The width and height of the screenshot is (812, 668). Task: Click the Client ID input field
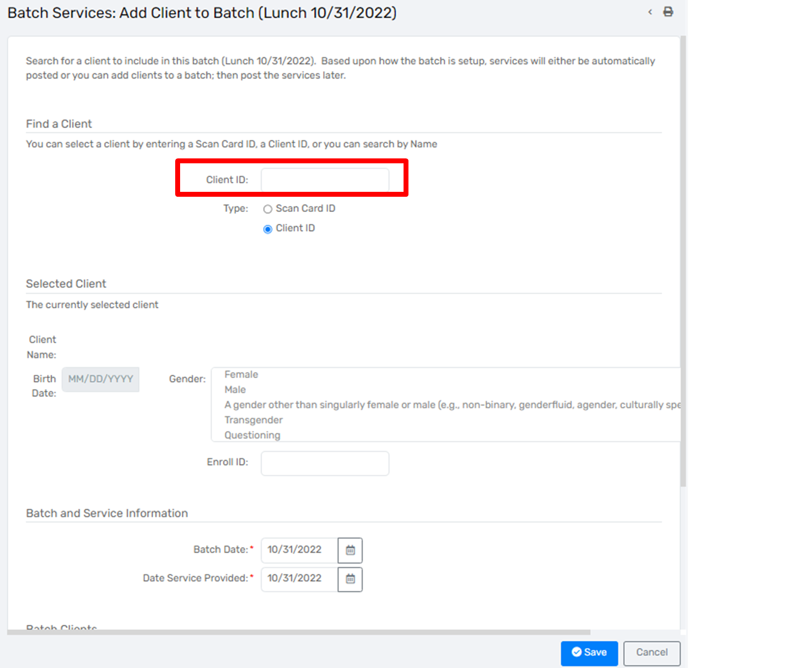coord(325,180)
